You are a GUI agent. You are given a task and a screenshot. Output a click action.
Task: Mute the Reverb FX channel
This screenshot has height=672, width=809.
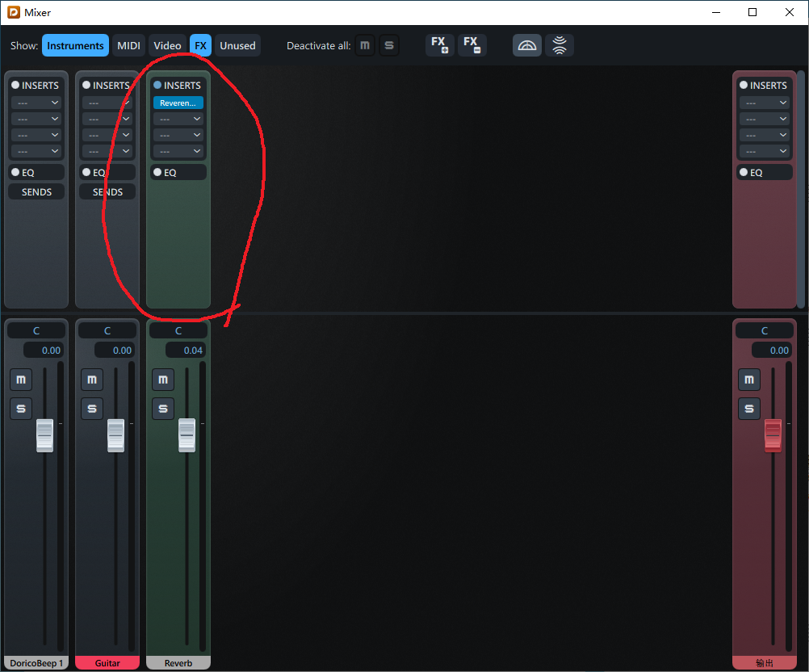163,380
